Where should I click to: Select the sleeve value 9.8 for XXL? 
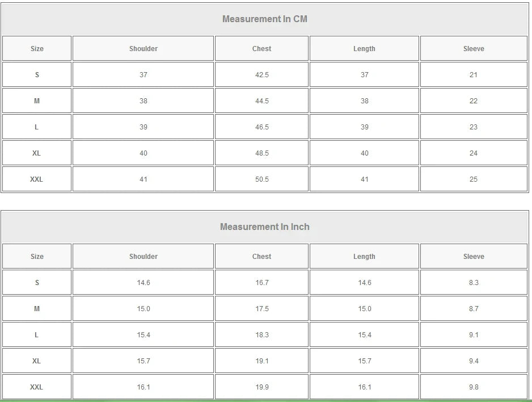474,387
